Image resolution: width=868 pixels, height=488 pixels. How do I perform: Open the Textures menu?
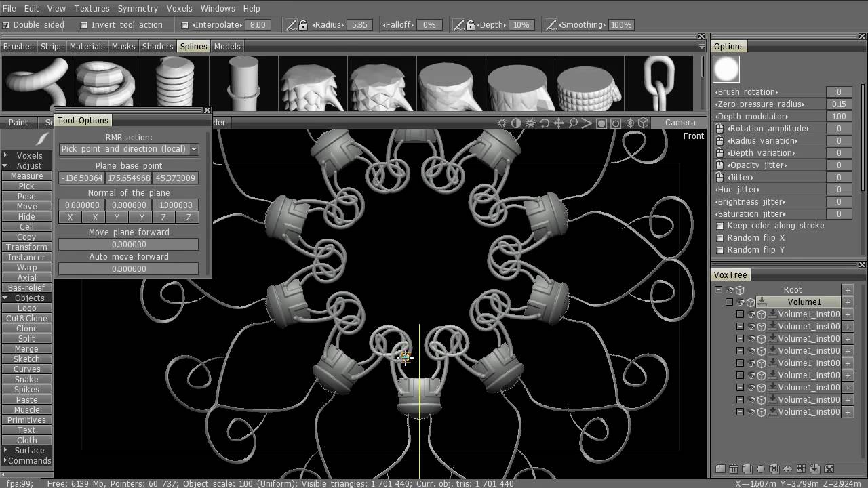(92, 8)
